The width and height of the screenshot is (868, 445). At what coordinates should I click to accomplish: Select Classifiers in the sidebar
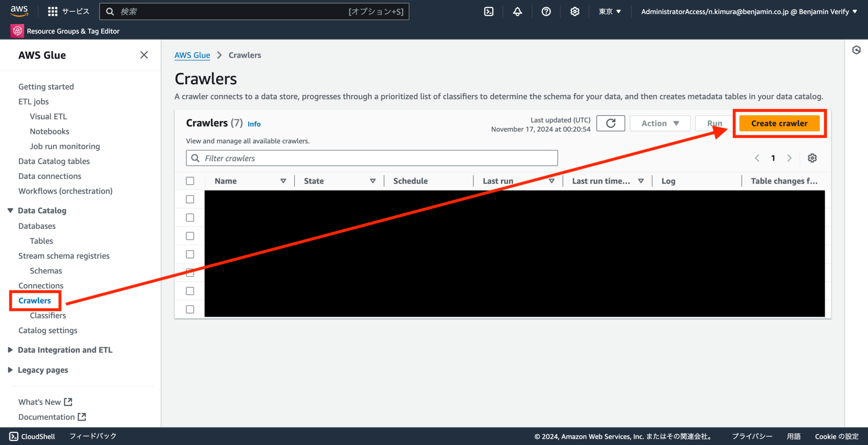pyautogui.click(x=47, y=315)
